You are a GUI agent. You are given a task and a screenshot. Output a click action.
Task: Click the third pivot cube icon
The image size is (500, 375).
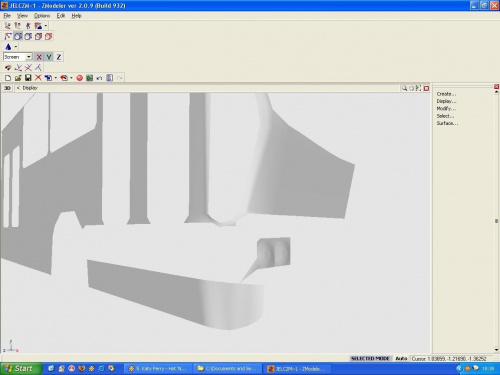click(x=28, y=36)
